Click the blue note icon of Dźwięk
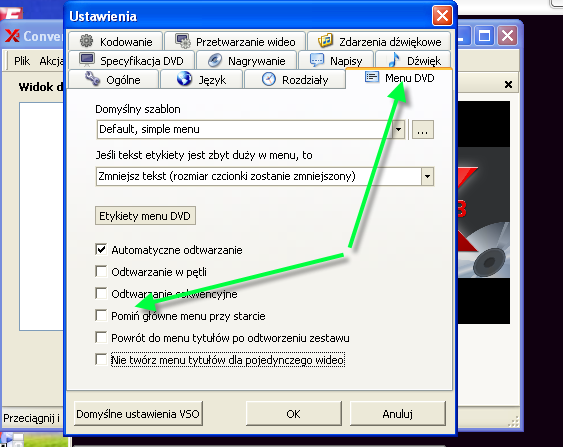The height and width of the screenshot is (447, 563). (x=394, y=60)
